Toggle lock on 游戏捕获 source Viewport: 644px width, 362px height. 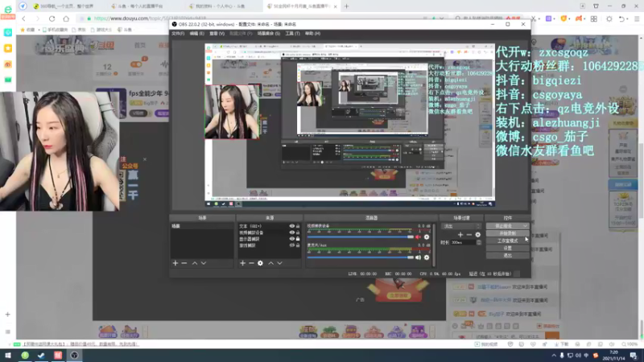[298, 245]
